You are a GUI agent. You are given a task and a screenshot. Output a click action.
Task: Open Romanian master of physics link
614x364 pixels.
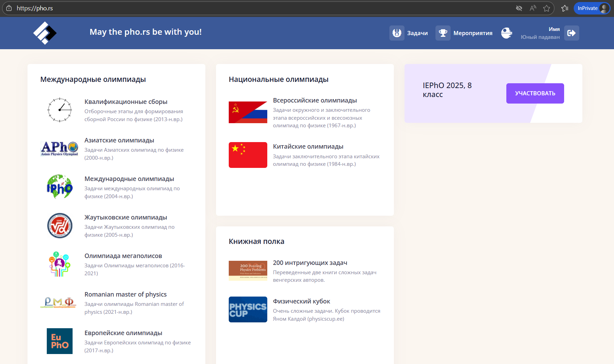(126, 295)
